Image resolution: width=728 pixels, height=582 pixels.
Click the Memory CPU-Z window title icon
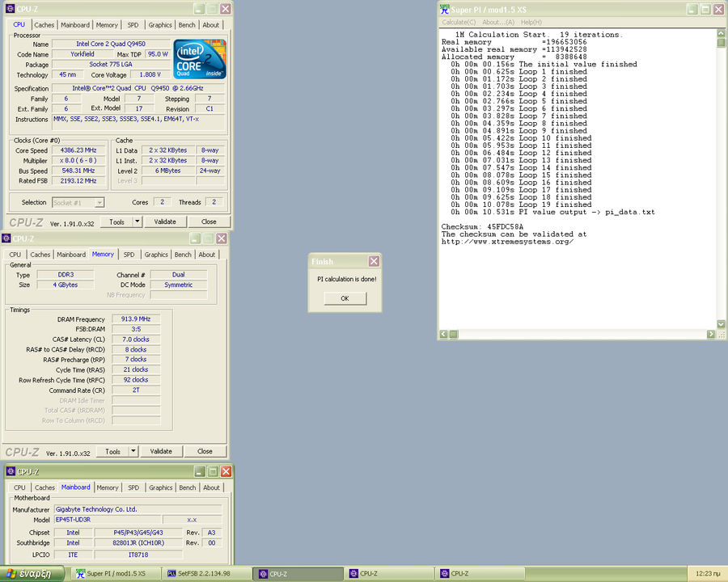[x=6, y=238]
